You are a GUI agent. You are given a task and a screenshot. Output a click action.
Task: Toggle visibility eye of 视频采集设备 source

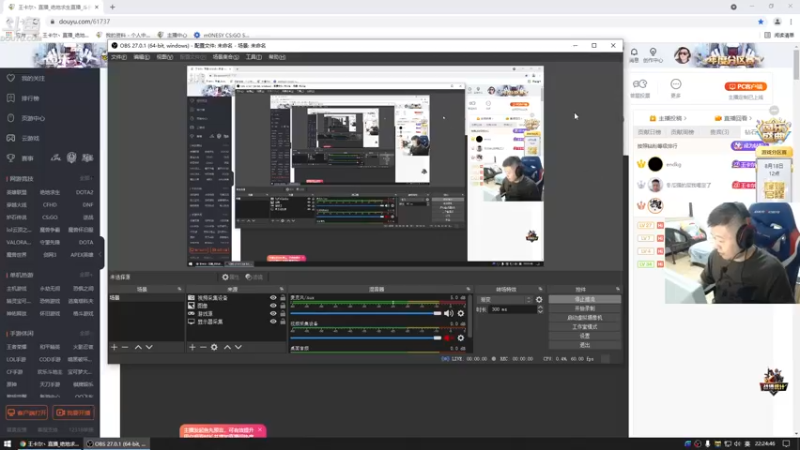273,297
